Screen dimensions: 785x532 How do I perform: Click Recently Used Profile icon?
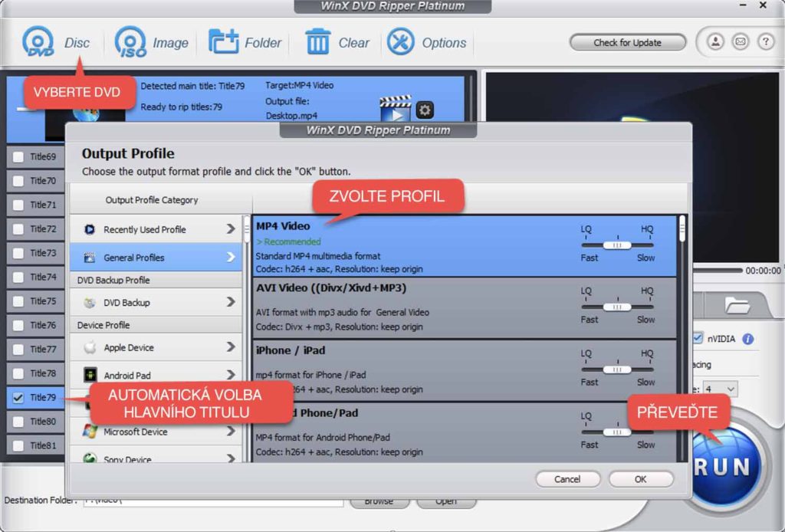coord(90,229)
